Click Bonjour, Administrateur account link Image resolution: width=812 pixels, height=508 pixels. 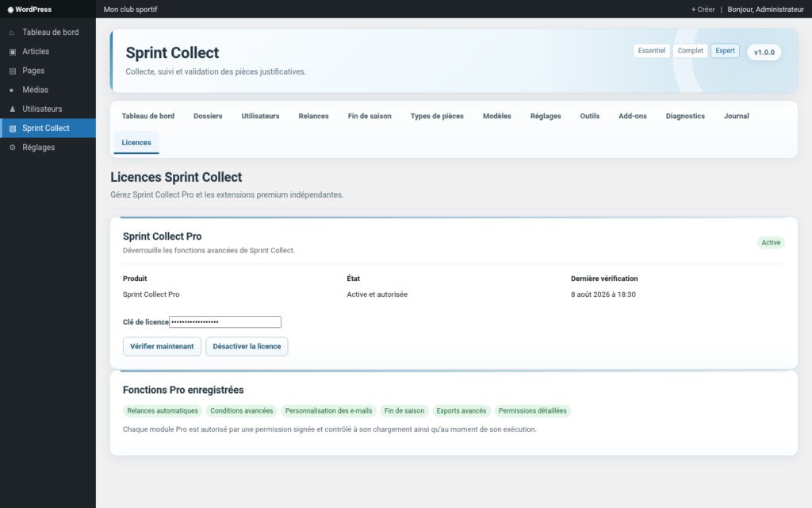coord(765,10)
